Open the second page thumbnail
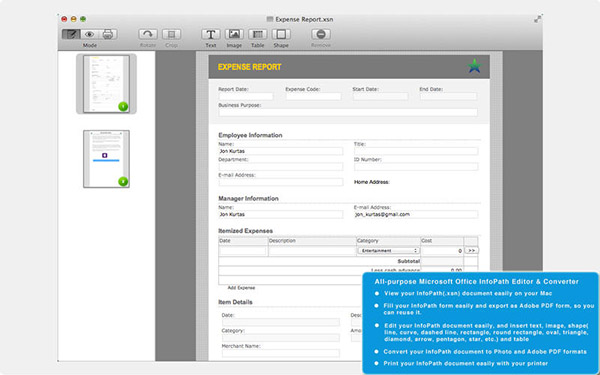 click(x=106, y=159)
